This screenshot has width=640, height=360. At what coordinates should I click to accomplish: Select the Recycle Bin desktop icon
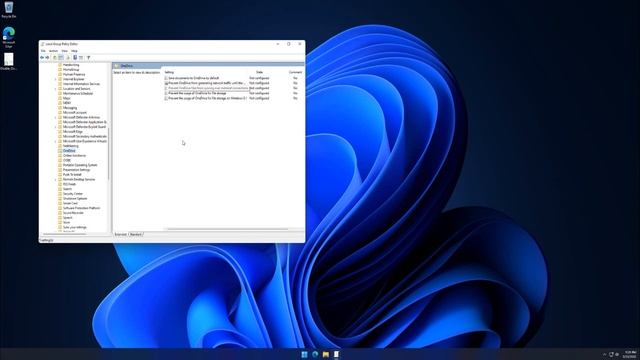point(9,10)
